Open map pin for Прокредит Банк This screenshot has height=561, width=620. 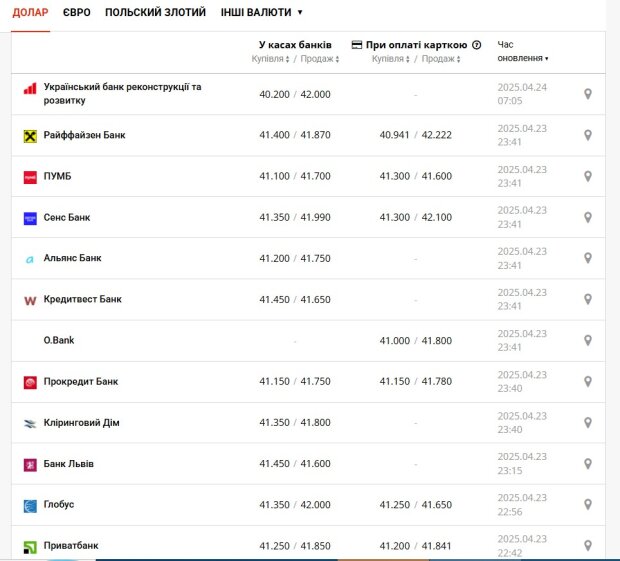pyautogui.click(x=588, y=382)
